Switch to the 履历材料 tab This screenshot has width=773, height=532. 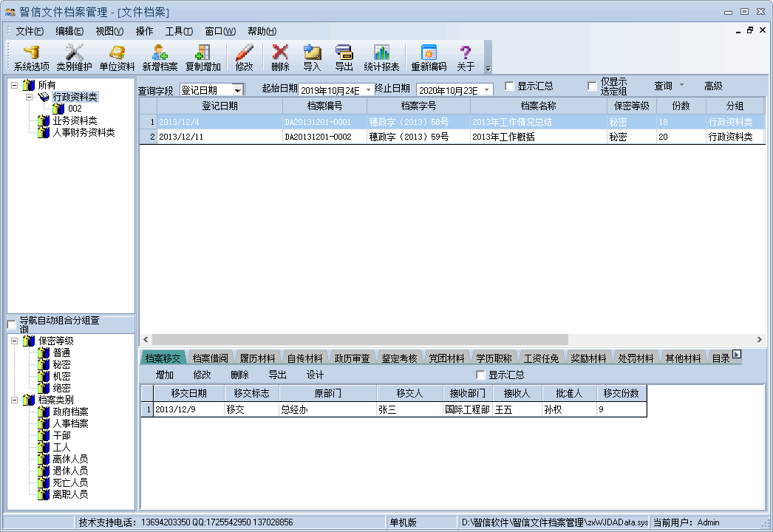click(x=257, y=358)
